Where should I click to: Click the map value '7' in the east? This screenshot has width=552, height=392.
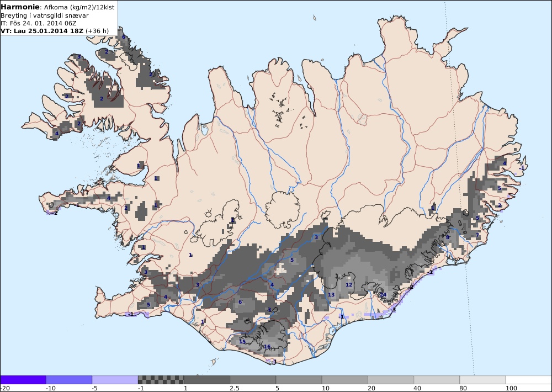[x=477, y=235]
